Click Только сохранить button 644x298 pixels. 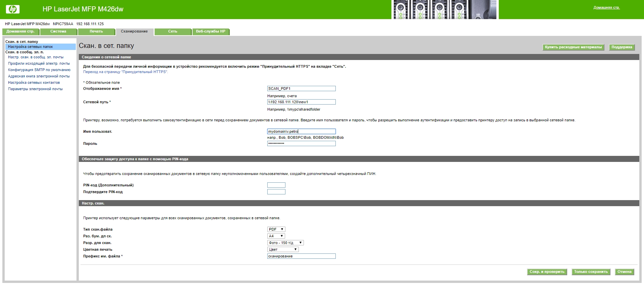click(x=591, y=272)
